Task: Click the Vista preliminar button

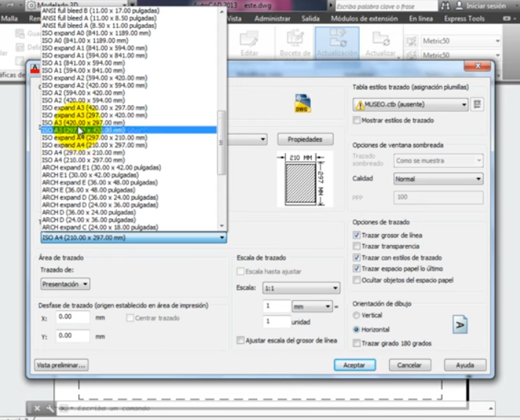Action: pos(61,365)
